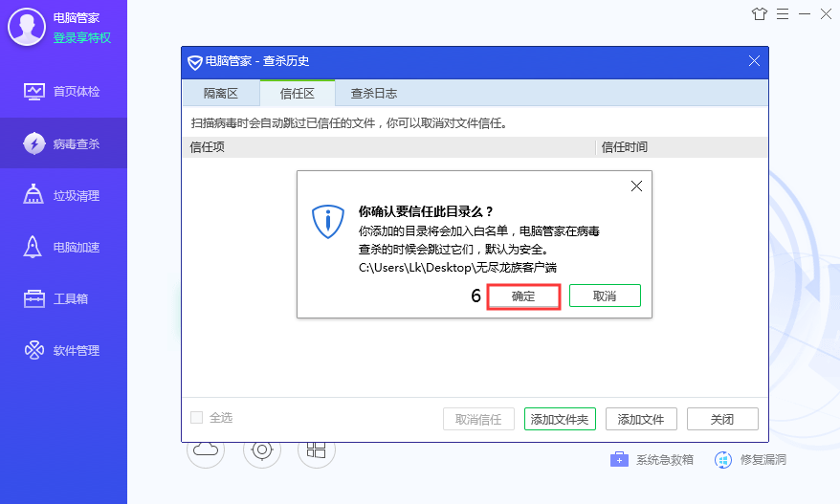This screenshot has width=840, height=504.
Task: Close the 查杀历史 window
Action: [x=754, y=61]
